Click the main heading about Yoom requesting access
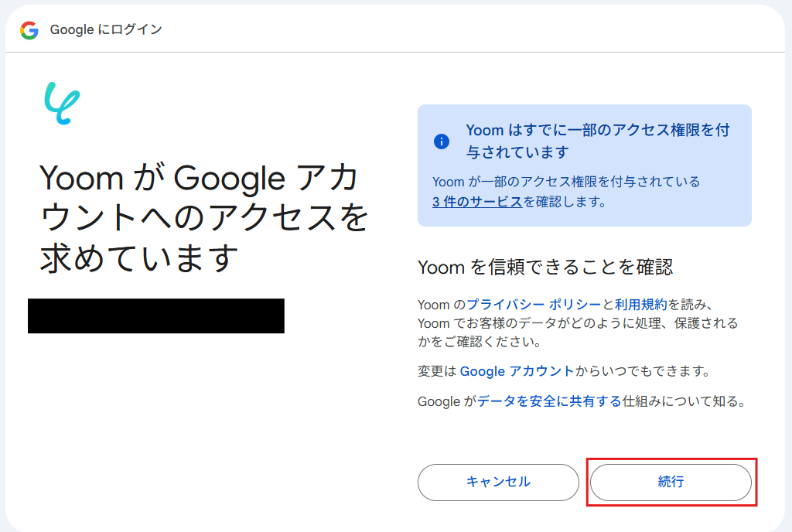This screenshot has height=532, width=792. pos(204,218)
